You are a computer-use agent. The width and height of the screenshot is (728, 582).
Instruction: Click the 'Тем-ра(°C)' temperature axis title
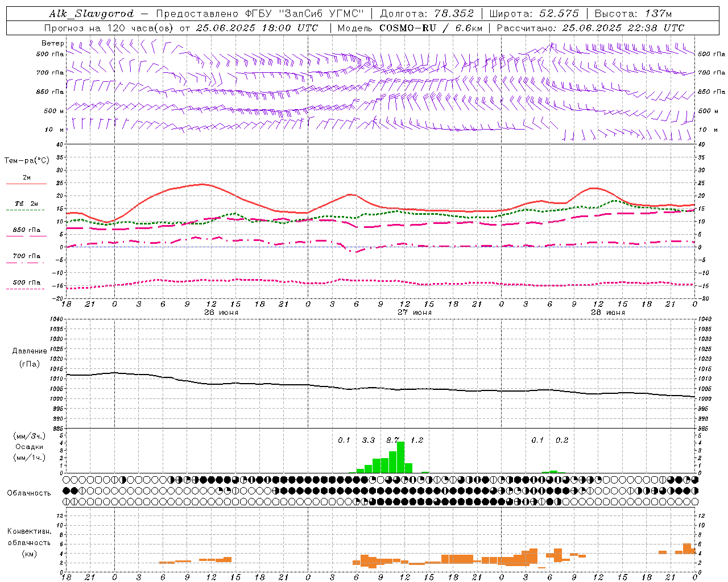tap(27, 160)
